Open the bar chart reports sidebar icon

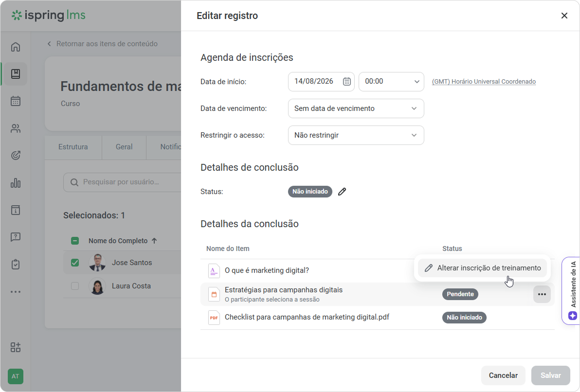pyautogui.click(x=16, y=183)
